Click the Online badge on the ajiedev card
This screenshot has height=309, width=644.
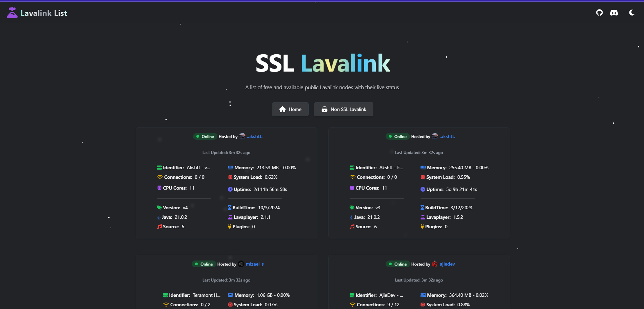pyautogui.click(x=397, y=264)
